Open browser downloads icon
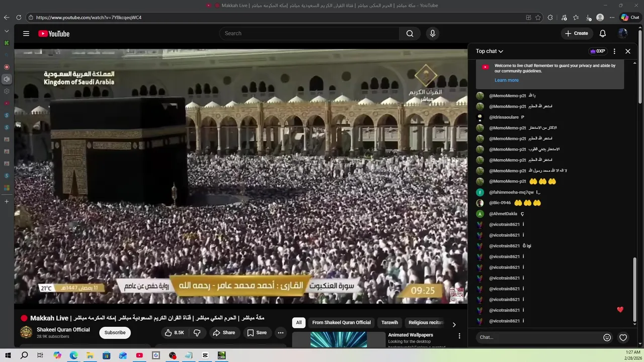644x362 pixels. coord(588,18)
